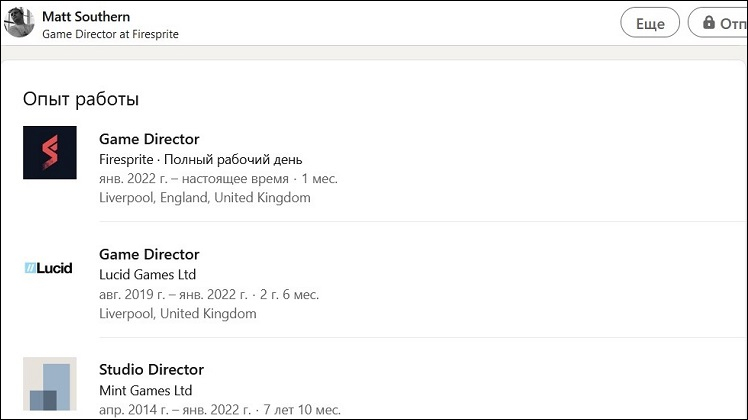The width and height of the screenshot is (748, 420).
Task: Click the "Game Director at Firesprite" headline
Action: pos(110,34)
